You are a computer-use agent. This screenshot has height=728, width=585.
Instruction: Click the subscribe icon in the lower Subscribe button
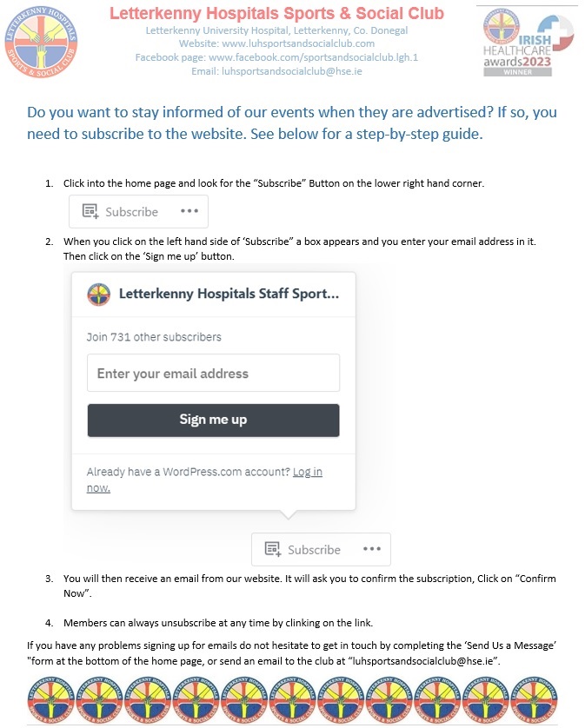point(272,549)
